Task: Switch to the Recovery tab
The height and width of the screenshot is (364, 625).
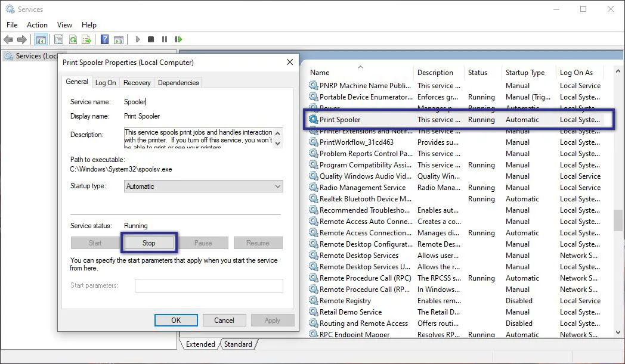Action: [137, 82]
